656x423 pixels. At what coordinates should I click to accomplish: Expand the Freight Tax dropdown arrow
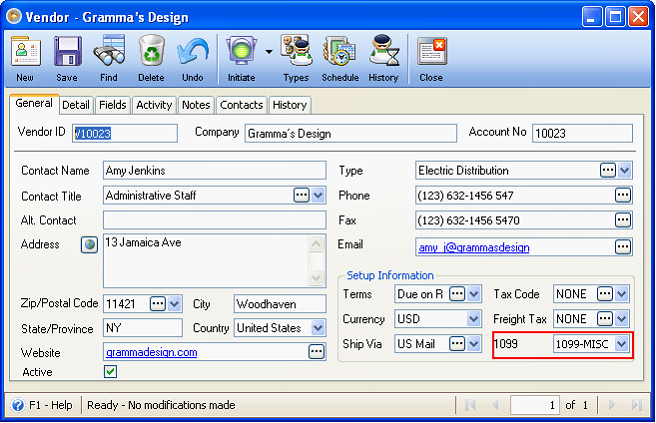pyautogui.click(x=621, y=319)
